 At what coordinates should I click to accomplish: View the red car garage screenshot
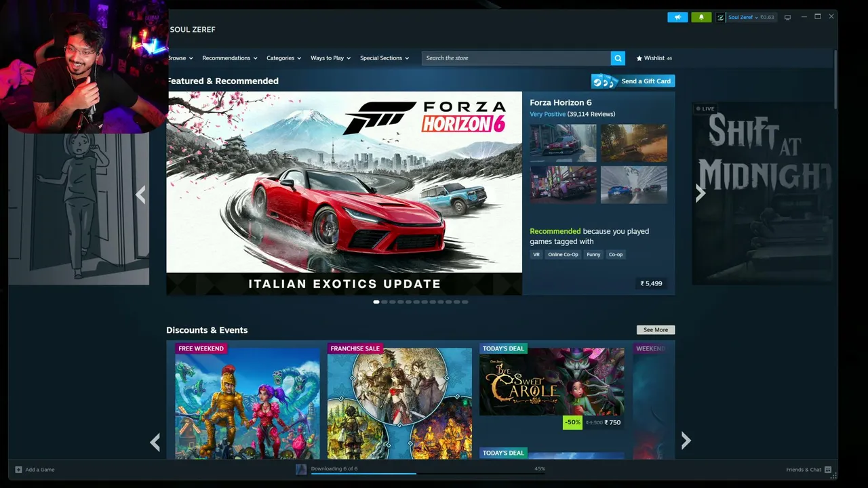[x=563, y=142]
